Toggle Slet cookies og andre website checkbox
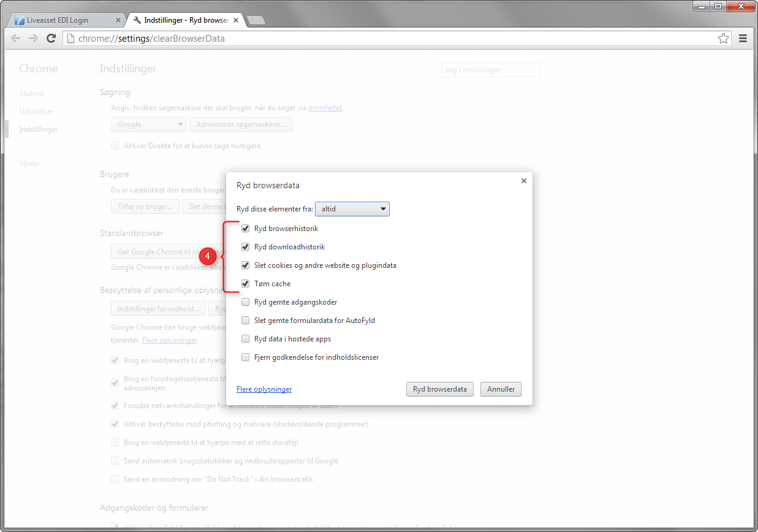The image size is (758, 532). coord(246,265)
